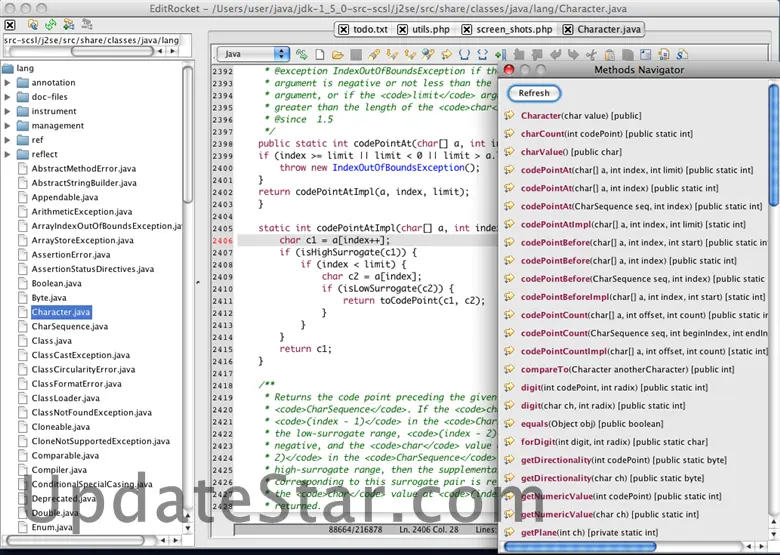The height and width of the screenshot is (555, 780).
Task: Jump to compareTo method in navigator
Action: tap(544, 369)
